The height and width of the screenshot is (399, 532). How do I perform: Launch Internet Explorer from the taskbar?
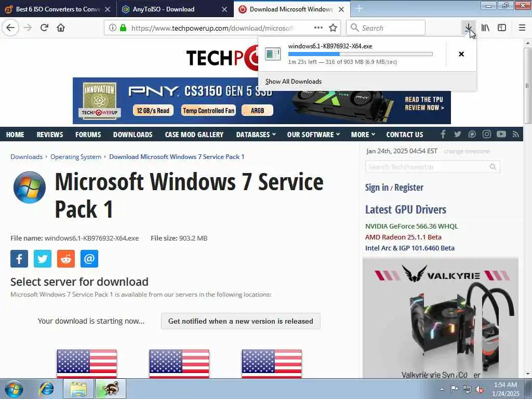[47, 389]
